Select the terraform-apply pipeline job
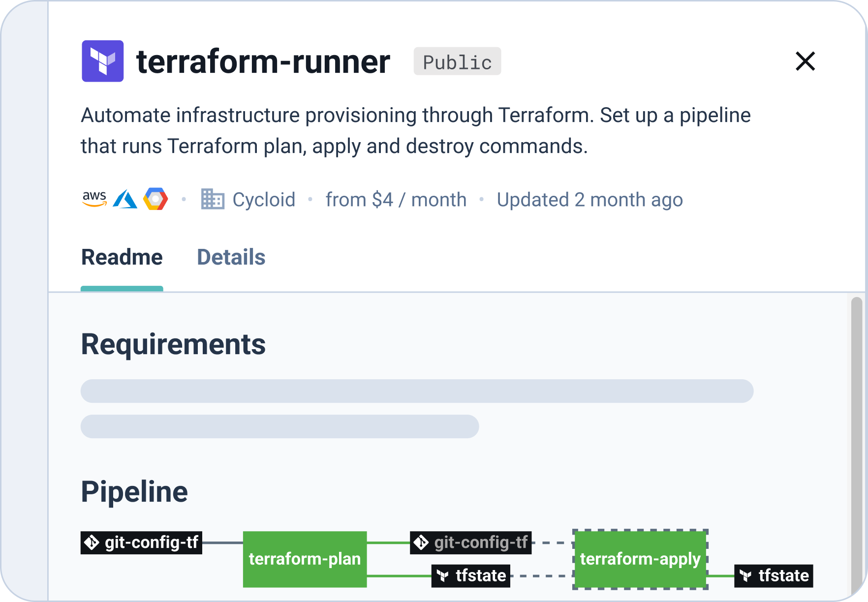 pos(640,559)
